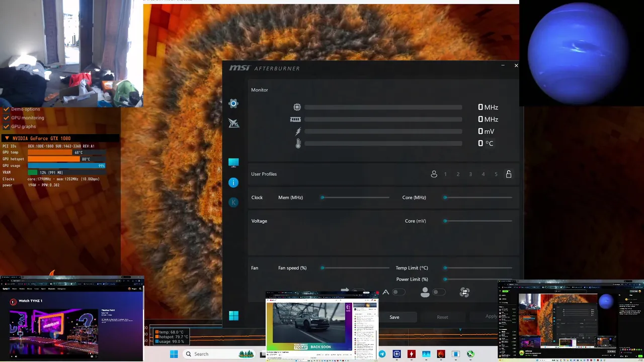Click the blue waveform taskbar icon
This screenshot has width=644, height=362.
pyautogui.click(x=427, y=354)
